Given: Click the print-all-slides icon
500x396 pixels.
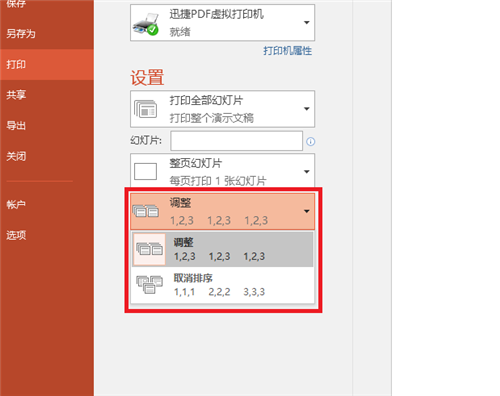Looking at the screenshot, I should point(146,109).
